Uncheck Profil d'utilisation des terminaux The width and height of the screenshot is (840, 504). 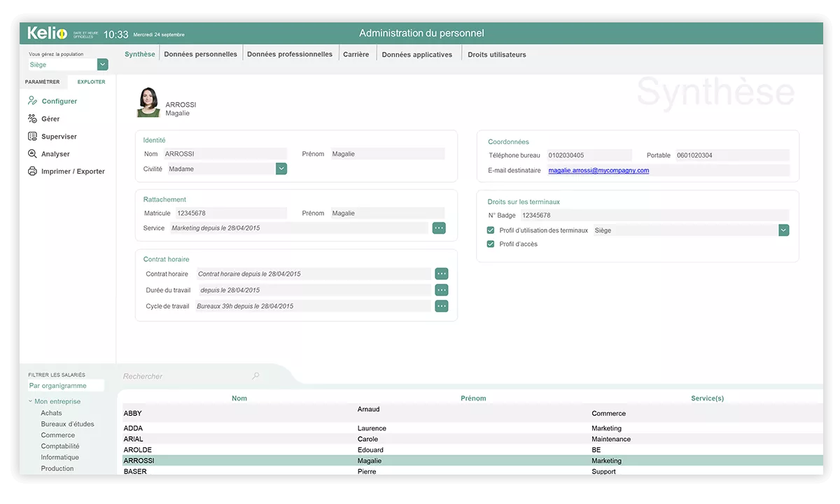[x=490, y=230]
